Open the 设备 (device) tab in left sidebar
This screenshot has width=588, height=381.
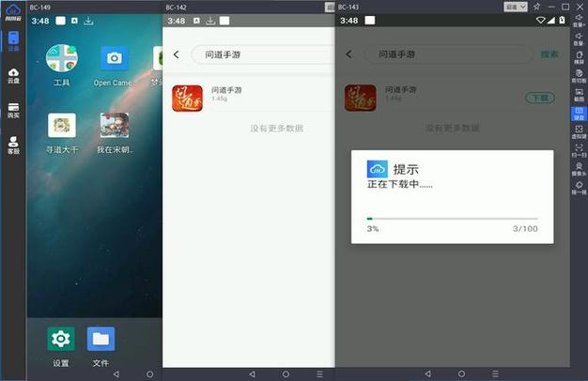pos(13,41)
